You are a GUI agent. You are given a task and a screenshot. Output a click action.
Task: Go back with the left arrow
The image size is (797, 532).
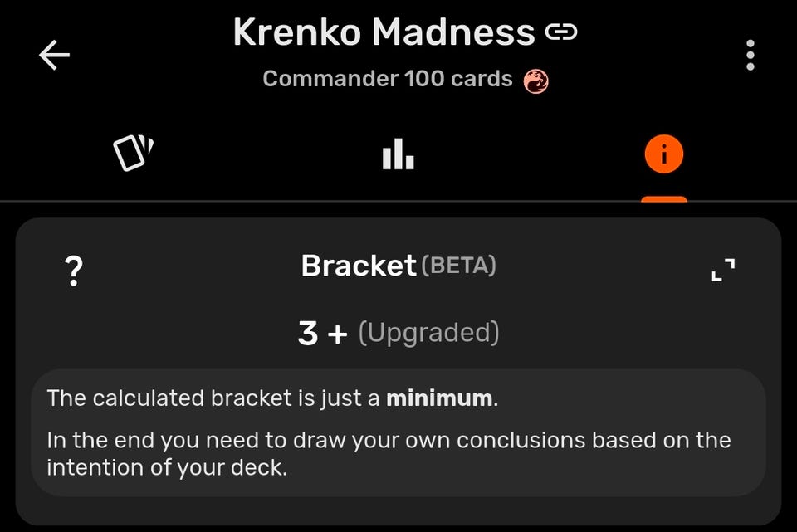[x=55, y=55]
